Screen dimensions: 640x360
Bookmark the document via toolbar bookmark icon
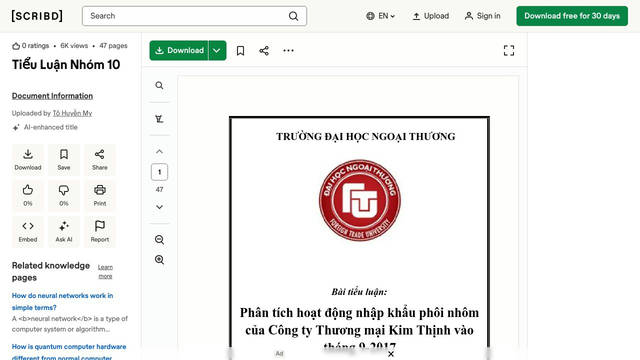tap(240, 51)
